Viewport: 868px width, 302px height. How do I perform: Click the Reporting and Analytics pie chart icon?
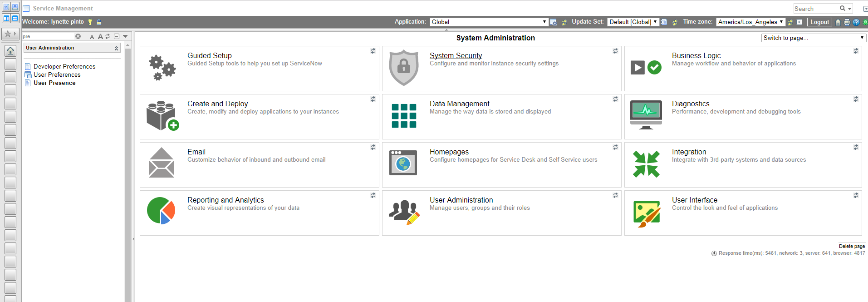tap(161, 210)
